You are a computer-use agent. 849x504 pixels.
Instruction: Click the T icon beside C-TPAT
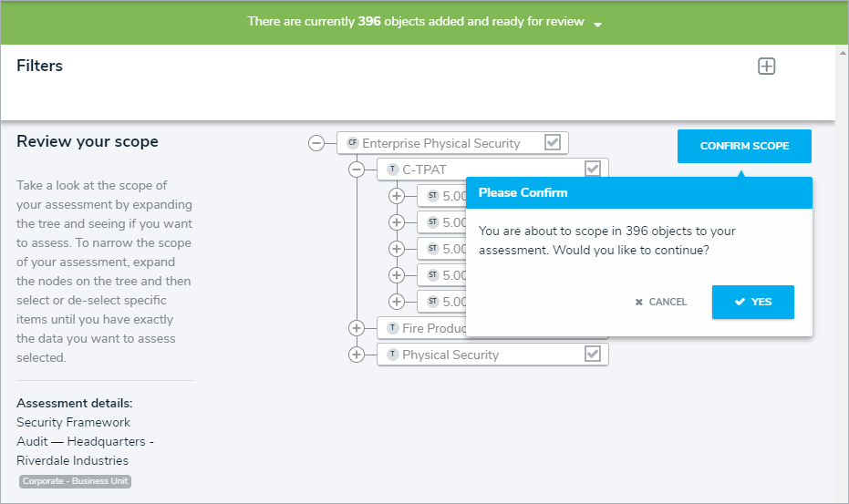tap(393, 170)
